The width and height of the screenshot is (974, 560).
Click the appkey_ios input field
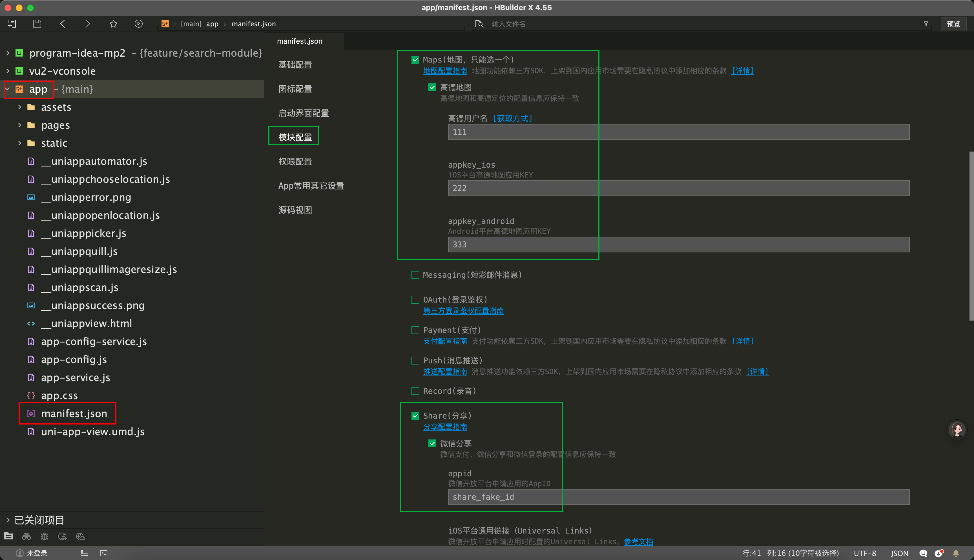[x=678, y=188]
